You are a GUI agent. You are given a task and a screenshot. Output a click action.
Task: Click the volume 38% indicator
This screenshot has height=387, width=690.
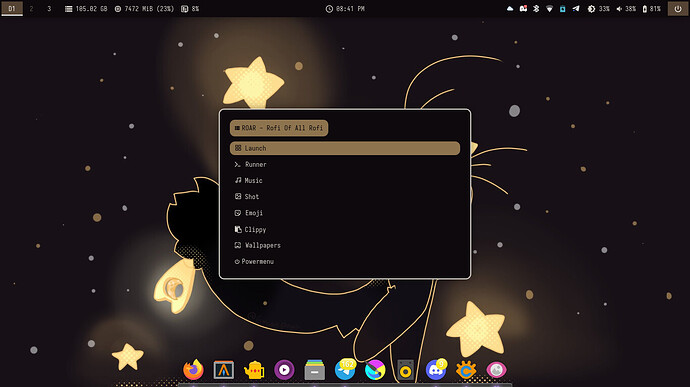click(x=626, y=8)
